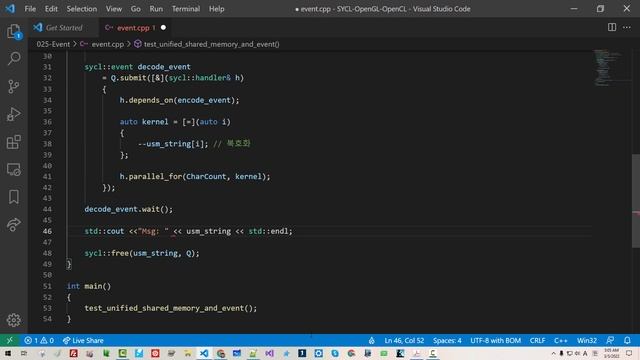Open the View menu
640x360 pixels.
pos(114,9)
